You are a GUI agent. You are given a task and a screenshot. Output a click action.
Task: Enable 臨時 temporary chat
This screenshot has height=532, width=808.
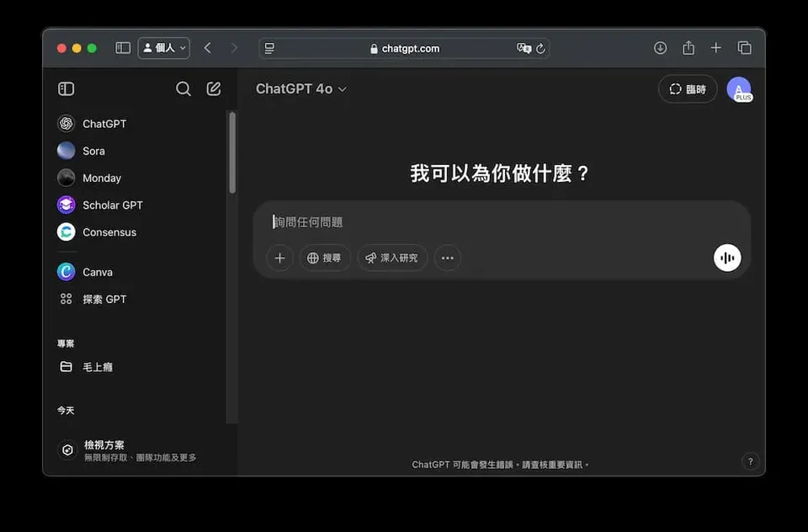688,89
